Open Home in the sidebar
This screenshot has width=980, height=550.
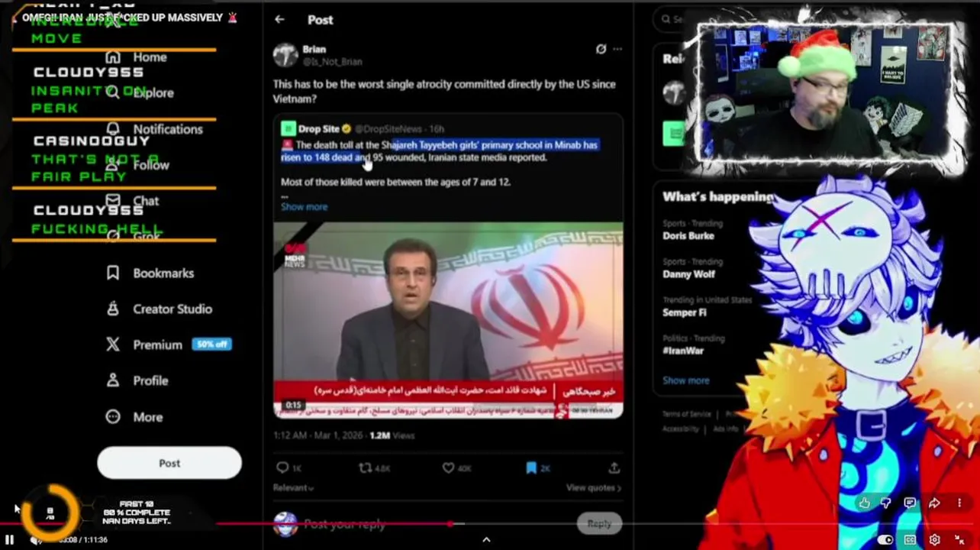[150, 57]
